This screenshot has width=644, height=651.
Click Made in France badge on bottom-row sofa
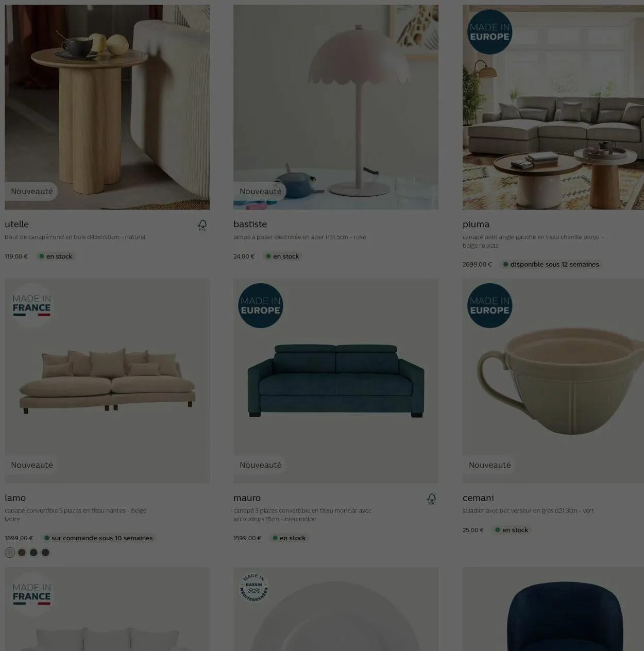click(x=32, y=594)
